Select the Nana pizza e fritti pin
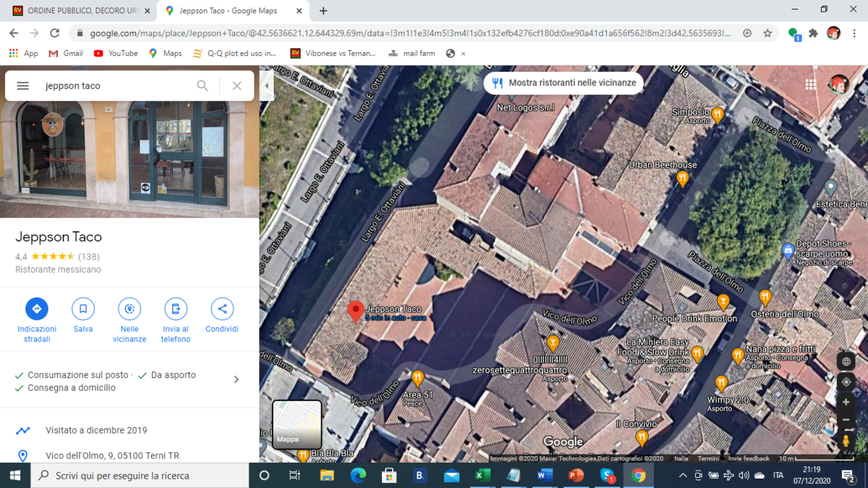This screenshot has width=868, height=488. point(738,356)
